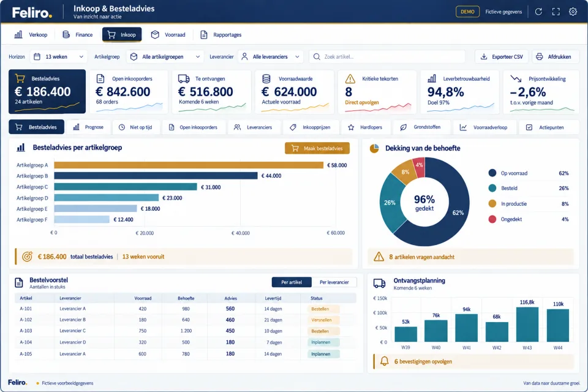Click the DEMO badge in the header
Image resolution: width=588 pixels, height=392 pixels.
coord(467,12)
